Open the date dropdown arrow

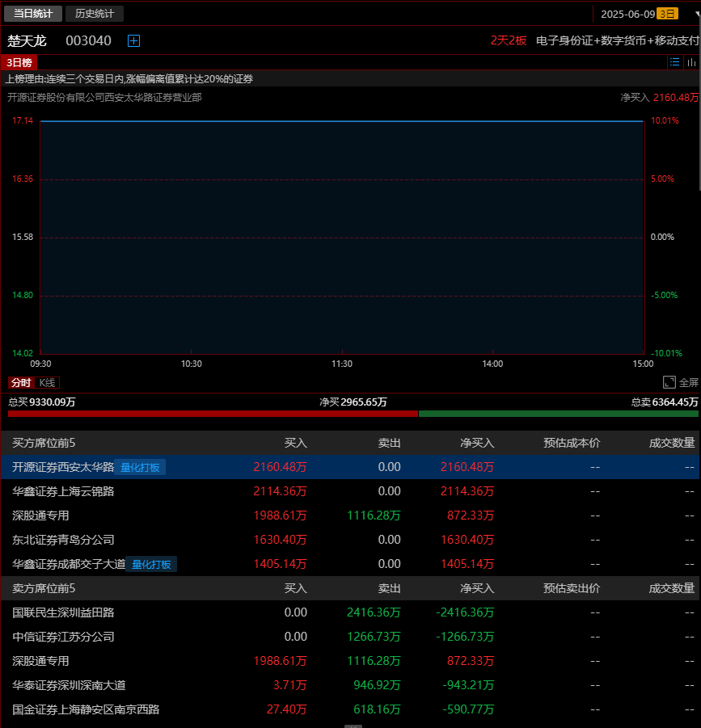tap(697, 15)
